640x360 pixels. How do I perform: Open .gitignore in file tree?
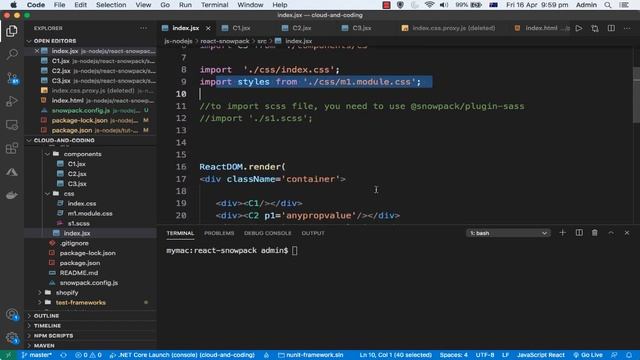pos(74,243)
